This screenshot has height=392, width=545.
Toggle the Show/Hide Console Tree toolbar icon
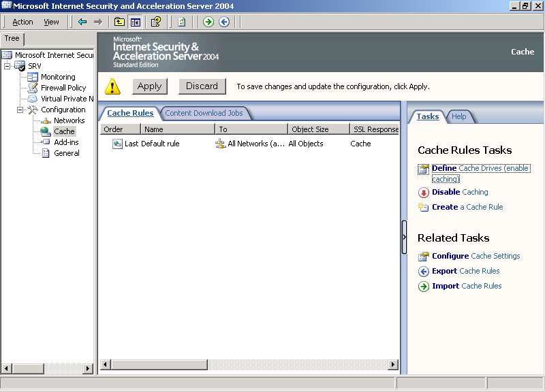pos(135,22)
